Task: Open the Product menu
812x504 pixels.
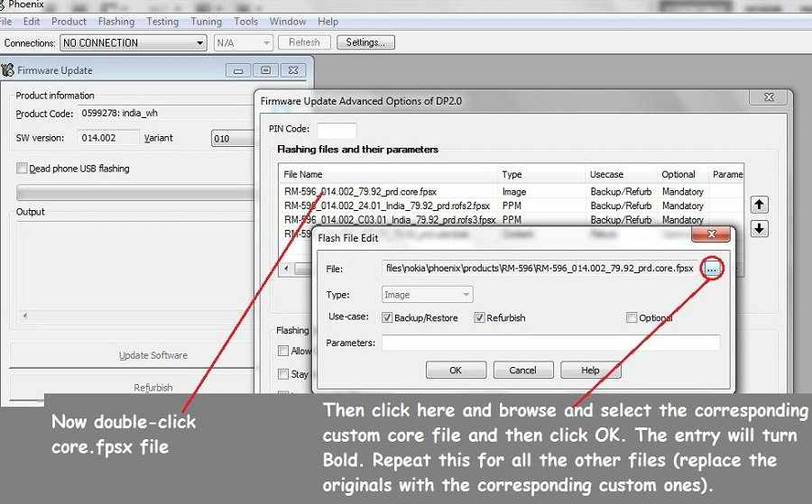Action: click(x=69, y=22)
